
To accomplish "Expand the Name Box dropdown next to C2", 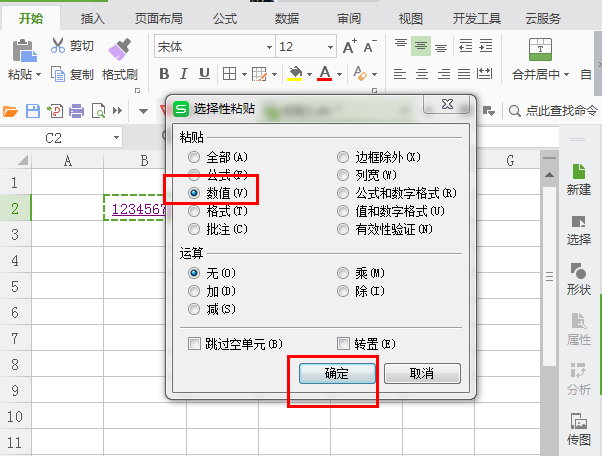I will click(x=117, y=137).
